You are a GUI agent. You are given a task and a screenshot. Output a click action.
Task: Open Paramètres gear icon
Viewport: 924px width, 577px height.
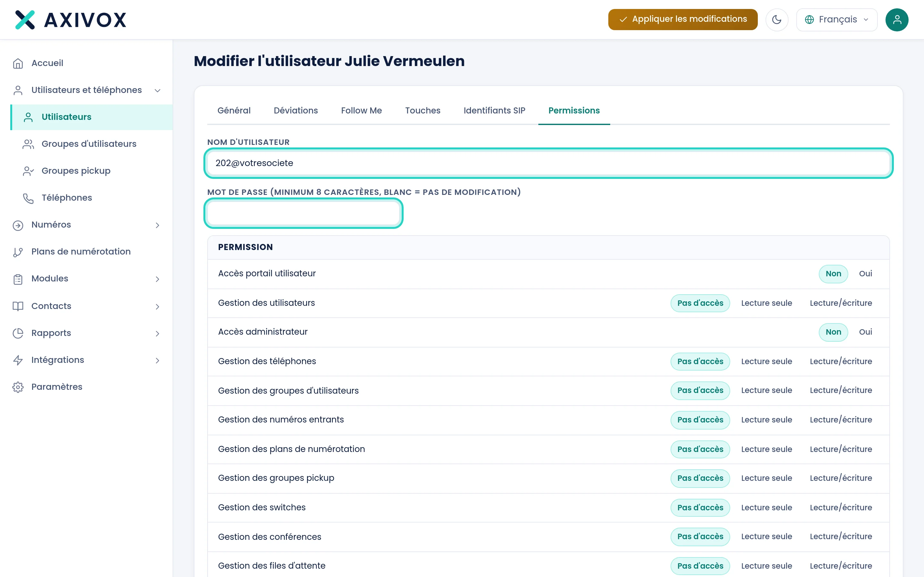(18, 387)
